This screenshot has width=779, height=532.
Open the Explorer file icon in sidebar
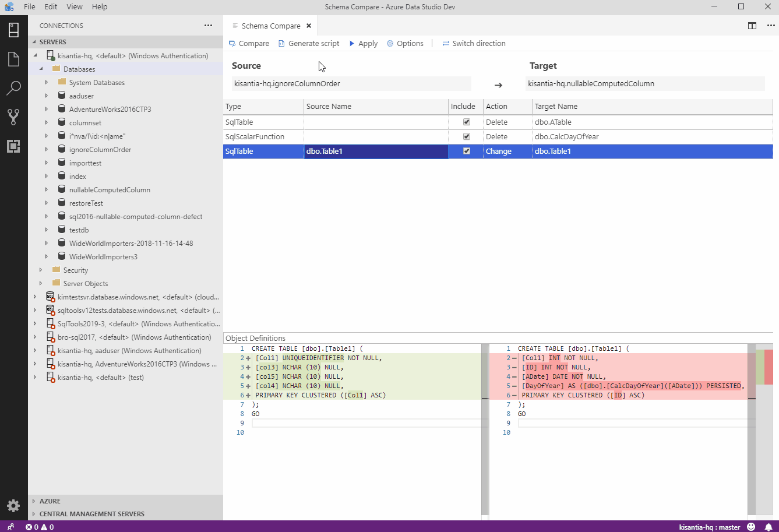point(13,59)
